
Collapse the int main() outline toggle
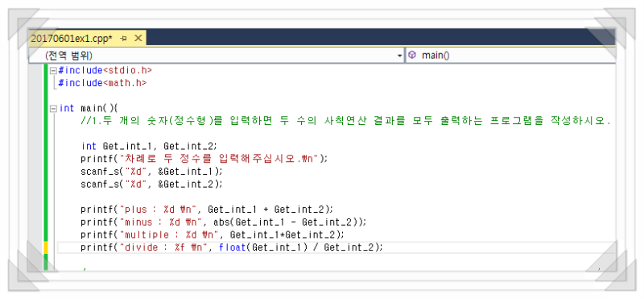(53, 109)
